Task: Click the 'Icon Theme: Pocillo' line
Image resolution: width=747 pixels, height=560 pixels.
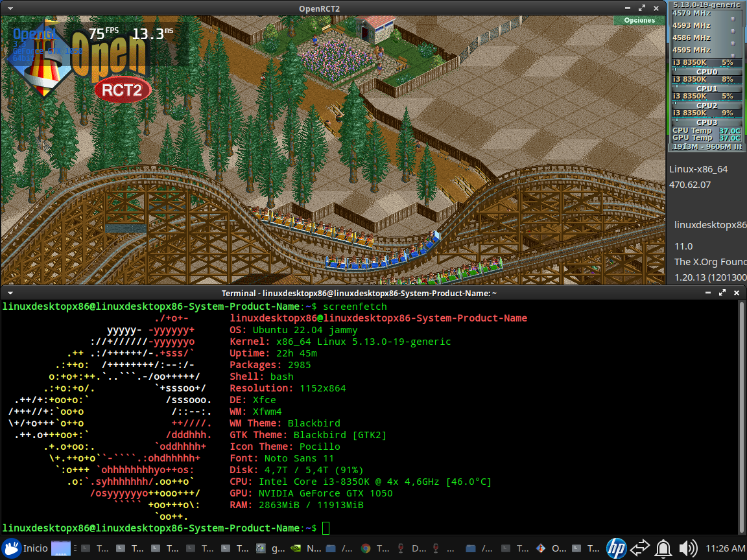Action: (x=285, y=447)
